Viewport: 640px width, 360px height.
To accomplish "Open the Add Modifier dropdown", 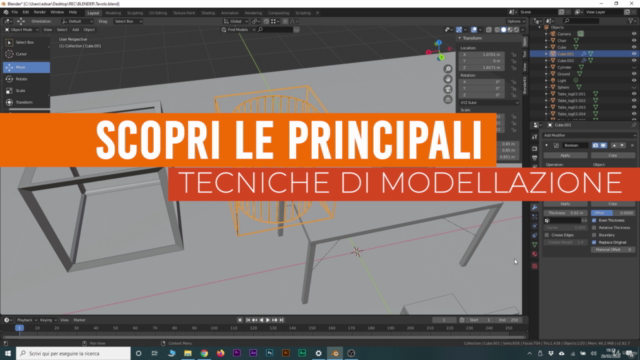I will point(589,135).
